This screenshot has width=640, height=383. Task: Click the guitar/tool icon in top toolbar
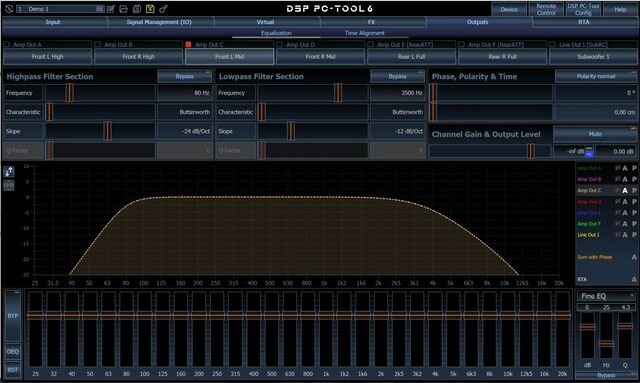[x=163, y=9]
